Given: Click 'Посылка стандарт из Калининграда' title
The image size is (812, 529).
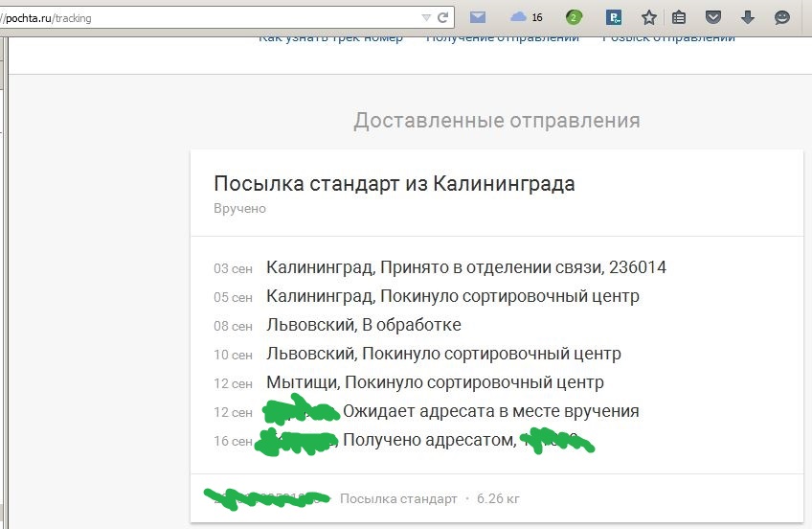Looking at the screenshot, I should [x=394, y=184].
